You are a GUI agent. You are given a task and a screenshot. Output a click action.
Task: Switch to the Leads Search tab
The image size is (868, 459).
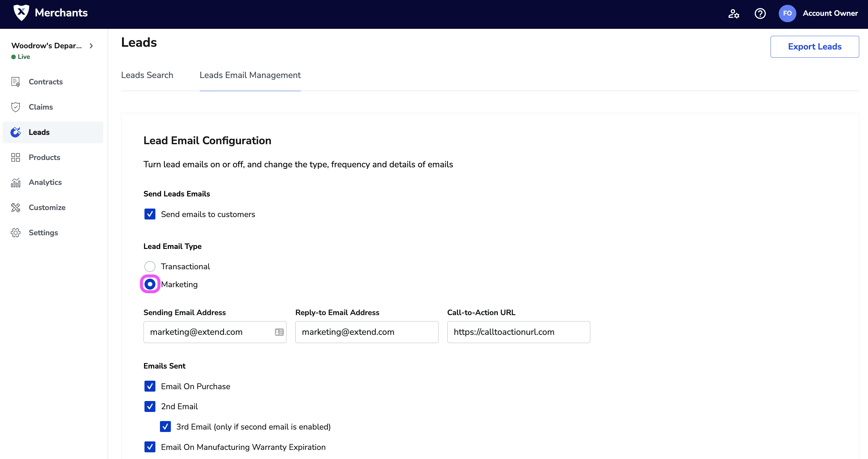147,75
